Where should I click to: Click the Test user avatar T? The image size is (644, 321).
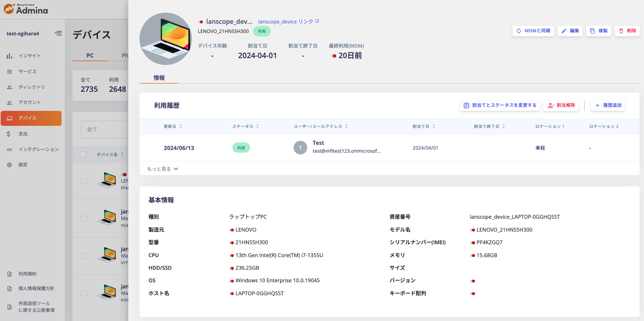coord(300,148)
